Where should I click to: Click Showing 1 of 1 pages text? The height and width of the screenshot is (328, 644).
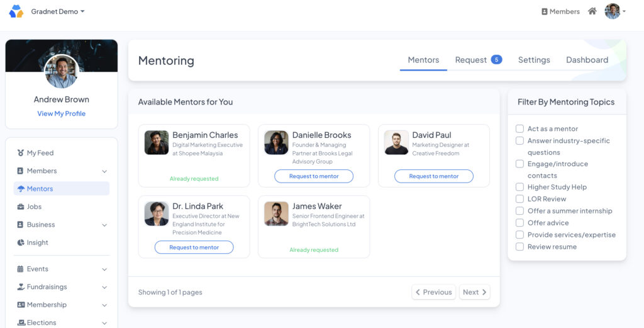(x=170, y=292)
